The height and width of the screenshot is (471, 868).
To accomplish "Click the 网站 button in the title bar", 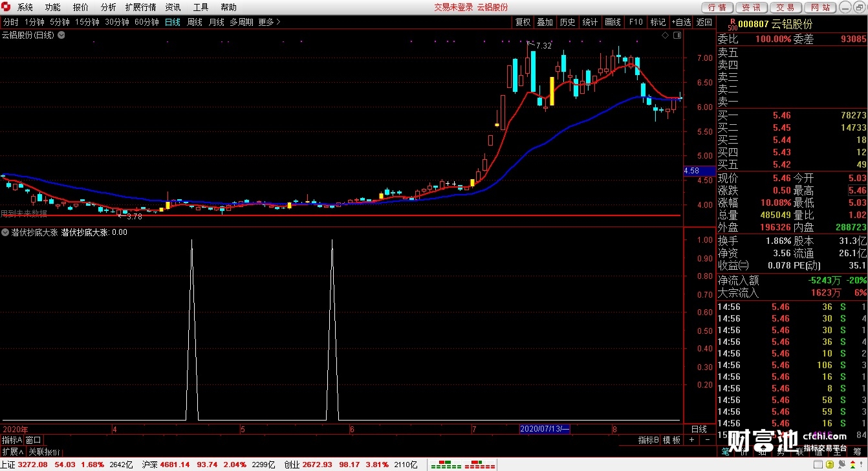I will click(820, 8).
